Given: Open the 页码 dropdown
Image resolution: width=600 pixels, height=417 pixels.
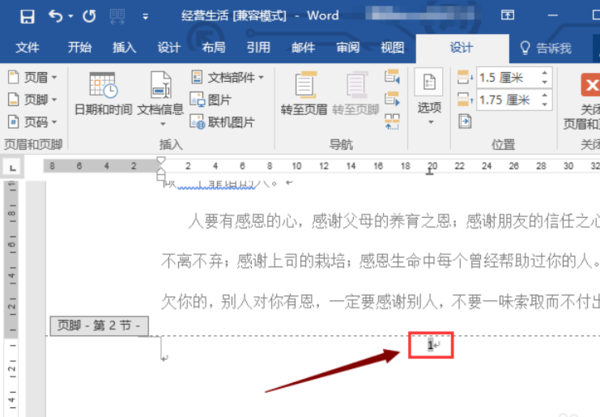Looking at the screenshot, I should pyautogui.click(x=33, y=122).
